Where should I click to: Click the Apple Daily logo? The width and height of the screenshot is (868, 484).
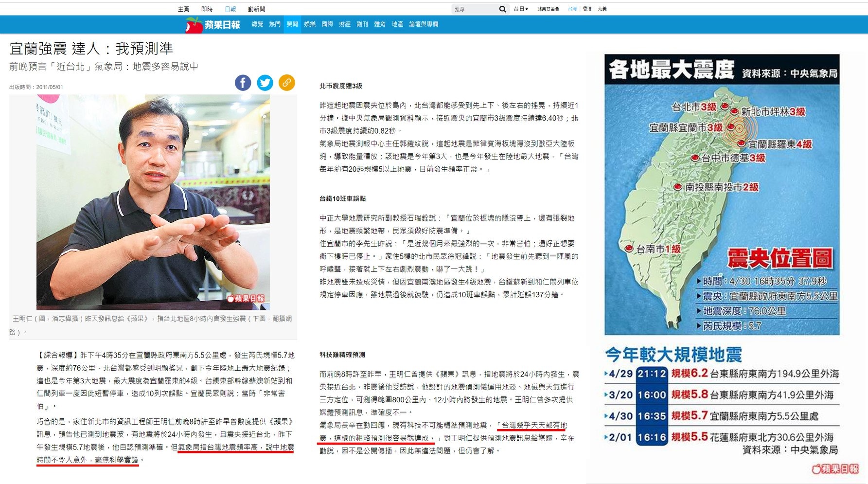[x=213, y=25]
